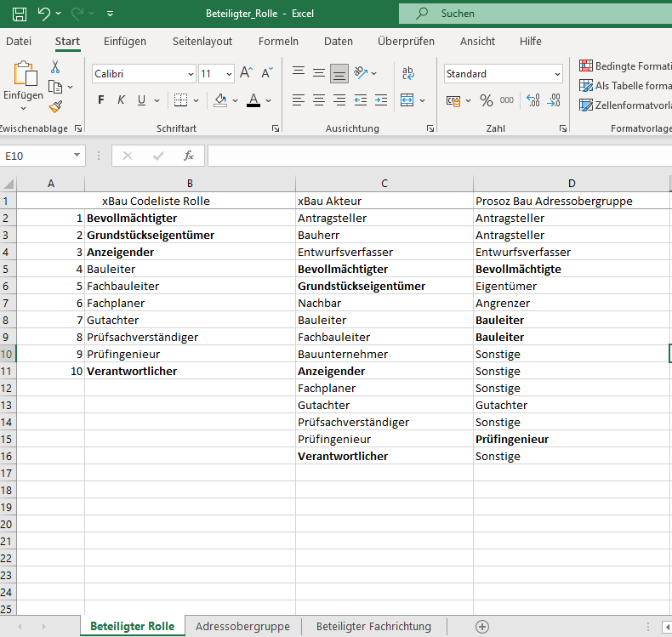
Task: Switch to the Einfügen ribbon tab
Action: (x=125, y=41)
